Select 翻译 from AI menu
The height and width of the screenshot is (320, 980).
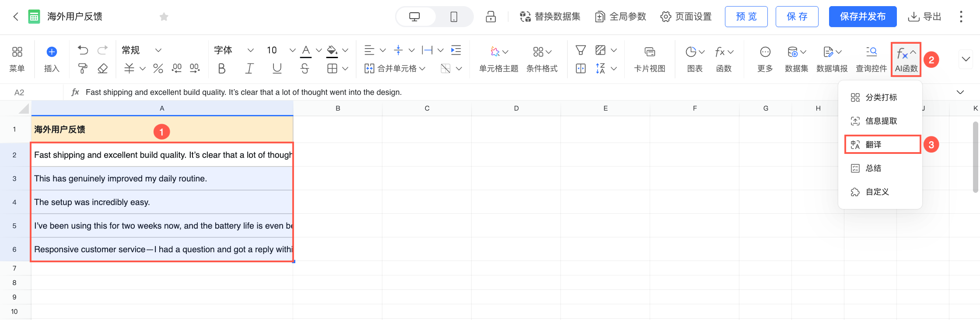pos(882,145)
